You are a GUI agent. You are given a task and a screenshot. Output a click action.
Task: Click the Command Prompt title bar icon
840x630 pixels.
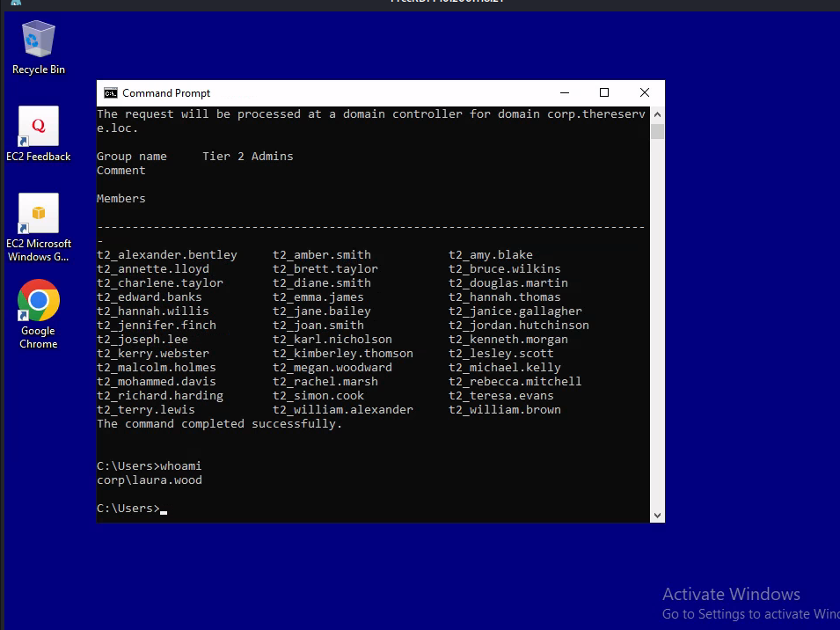pos(111,93)
